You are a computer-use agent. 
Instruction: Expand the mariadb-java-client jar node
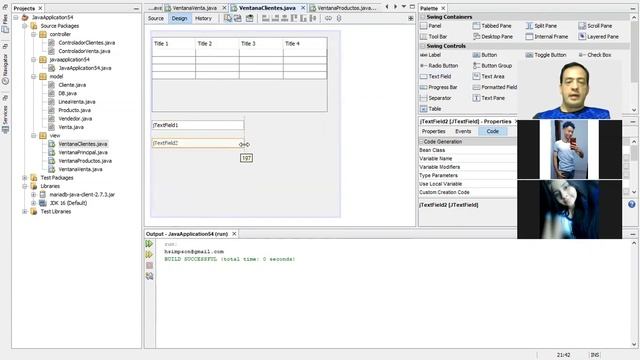tap(33, 194)
